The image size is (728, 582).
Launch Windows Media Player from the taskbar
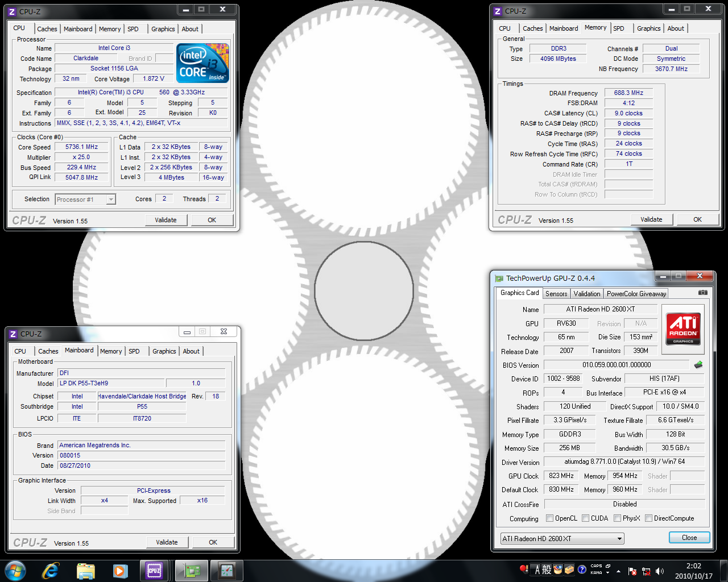pos(121,571)
